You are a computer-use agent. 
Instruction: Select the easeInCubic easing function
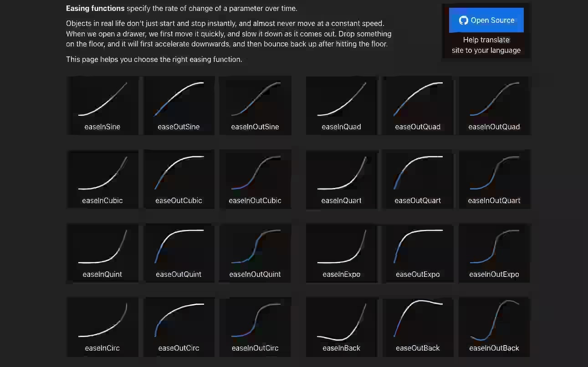pos(102,178)
